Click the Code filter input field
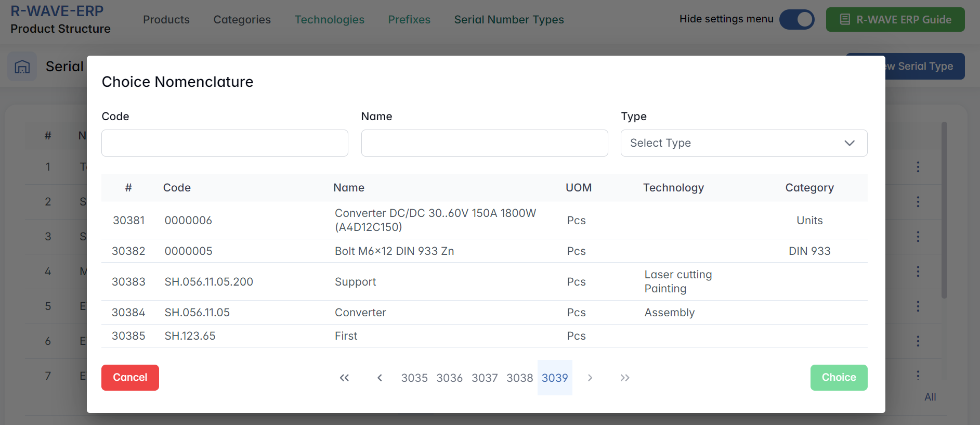This screenshot has width=980, height=425. (x=225, y=143)
